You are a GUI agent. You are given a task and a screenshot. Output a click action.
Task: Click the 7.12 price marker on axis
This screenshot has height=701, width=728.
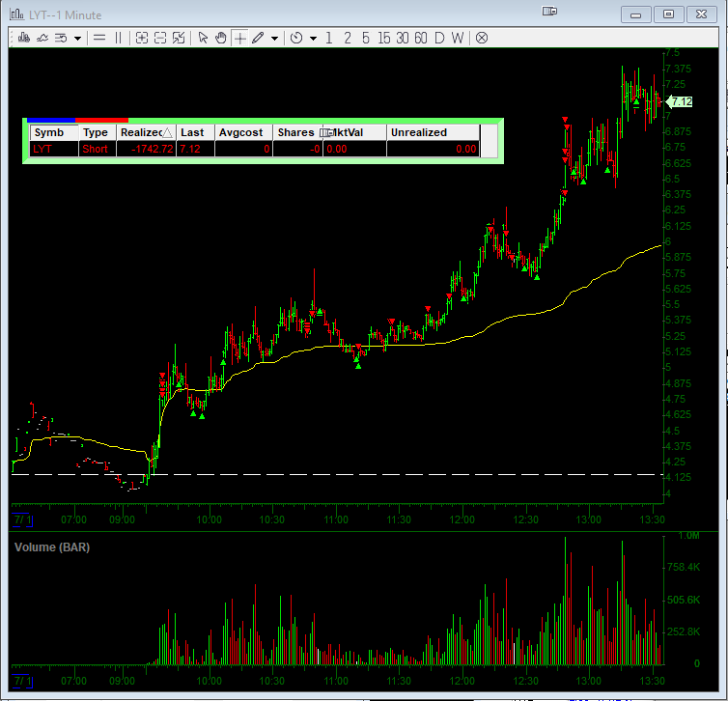pyautogui.click(x=680, y=101)
